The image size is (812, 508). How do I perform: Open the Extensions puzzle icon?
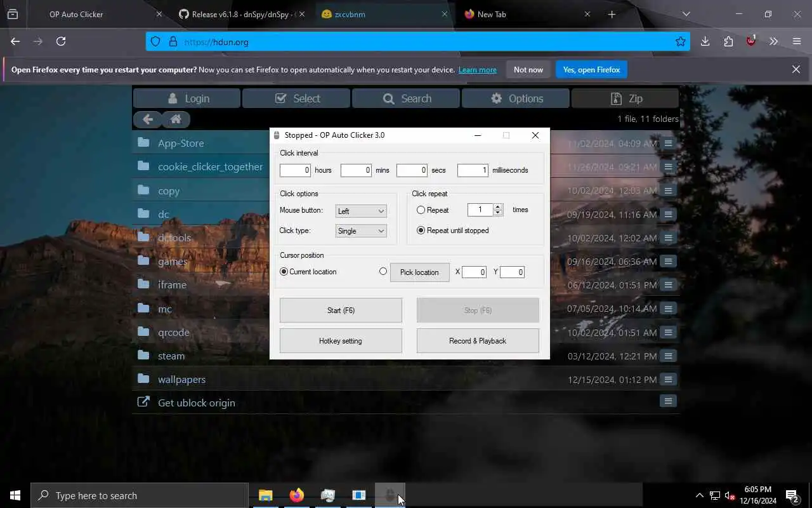[728, 41]
